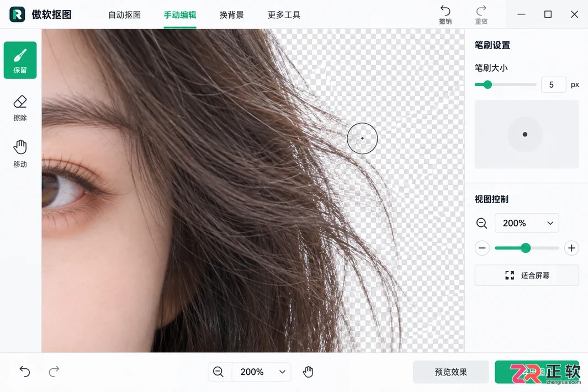
Task: Zoom out with 视图控制 magnifier icon
Action: 482,223
